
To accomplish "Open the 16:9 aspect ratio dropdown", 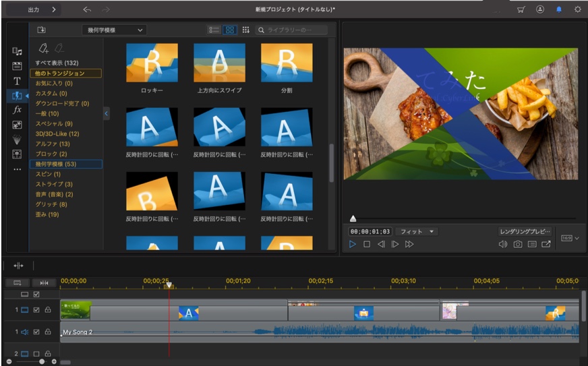I will click(x=570, y=238).
